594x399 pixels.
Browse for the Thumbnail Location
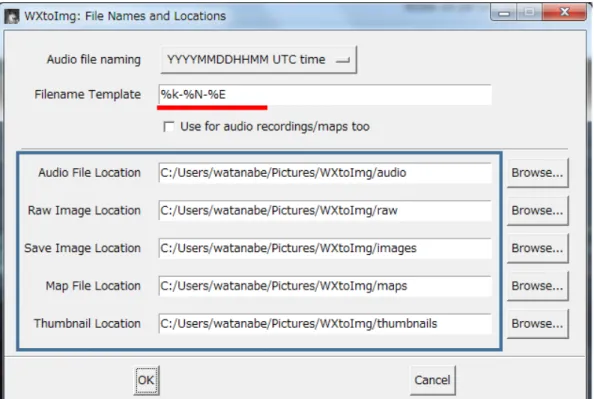point(538,324)
